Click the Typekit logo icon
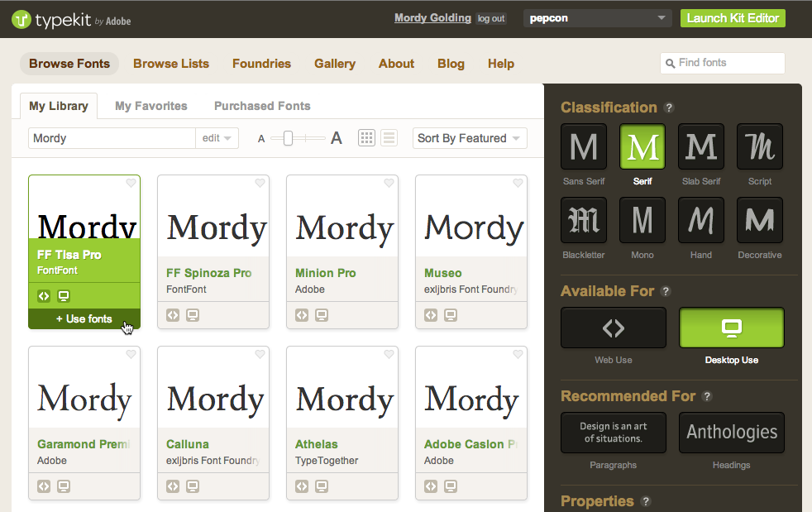This screenshot has width=812, height=512. click(21, 20)
